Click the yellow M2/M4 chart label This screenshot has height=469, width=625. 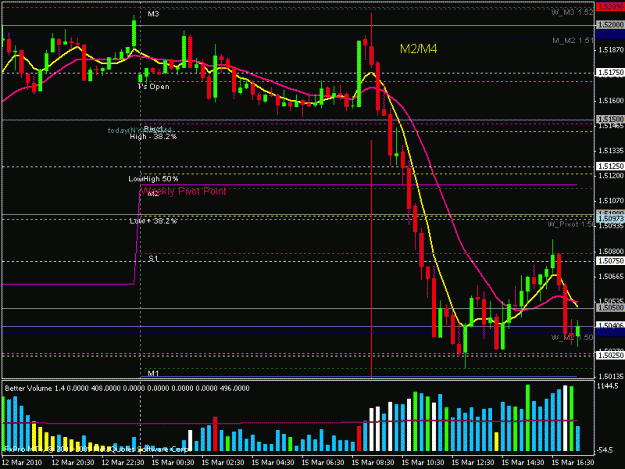tap(418, 49)
